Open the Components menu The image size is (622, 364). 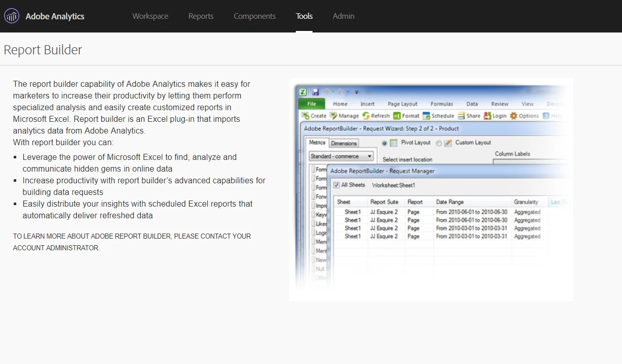coord(255,16)
